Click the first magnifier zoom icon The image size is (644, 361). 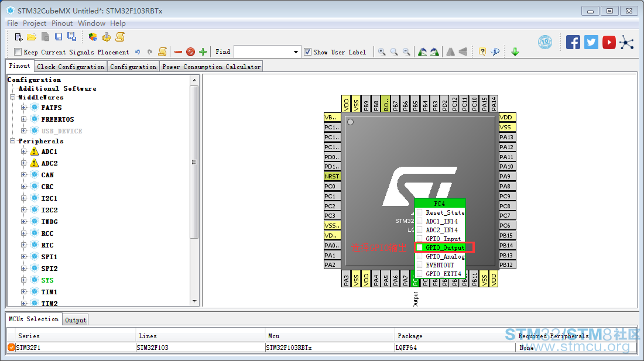click(382, 51)
